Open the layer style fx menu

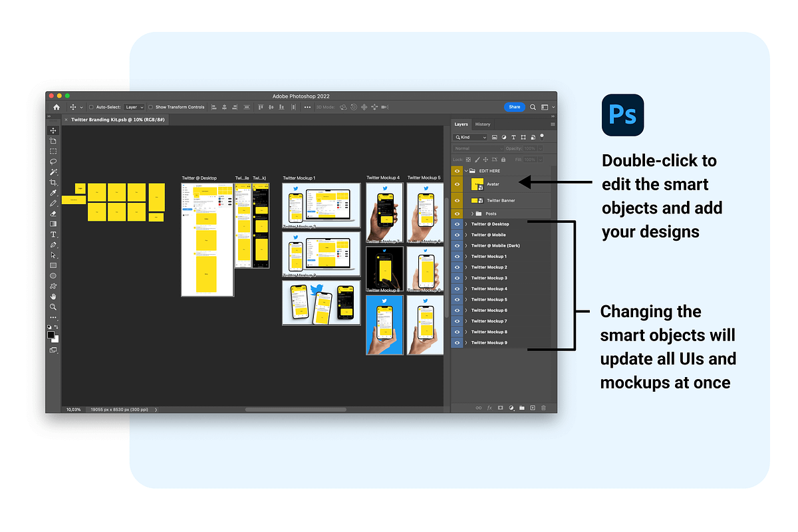click(489, 408)
